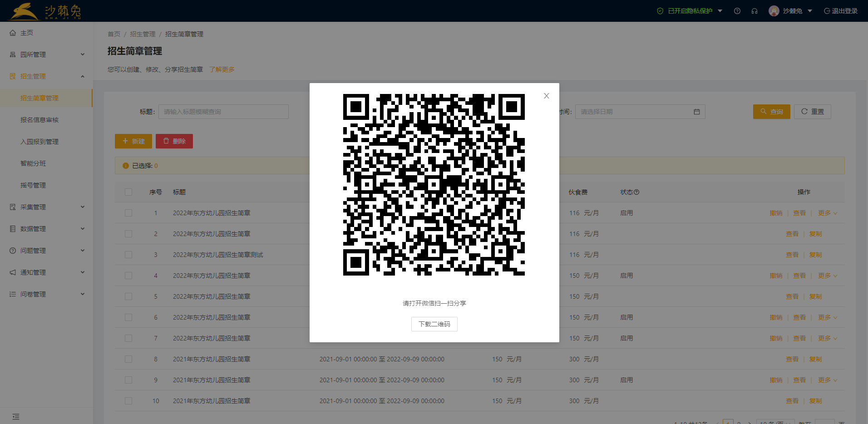Check the checkbox for row 3
This screenshot has width=868, height=424.
[x=128, y=255]
